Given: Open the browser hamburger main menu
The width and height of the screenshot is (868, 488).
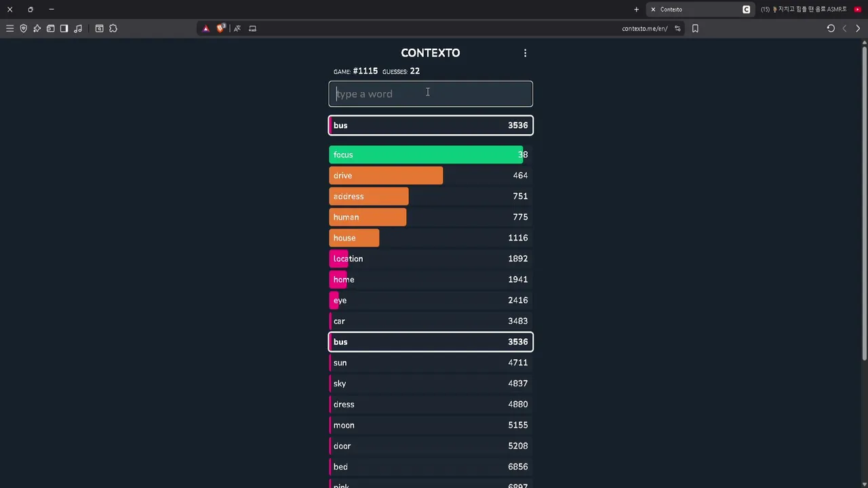Looking at the screenshot, I should click(x=9, y=28).
